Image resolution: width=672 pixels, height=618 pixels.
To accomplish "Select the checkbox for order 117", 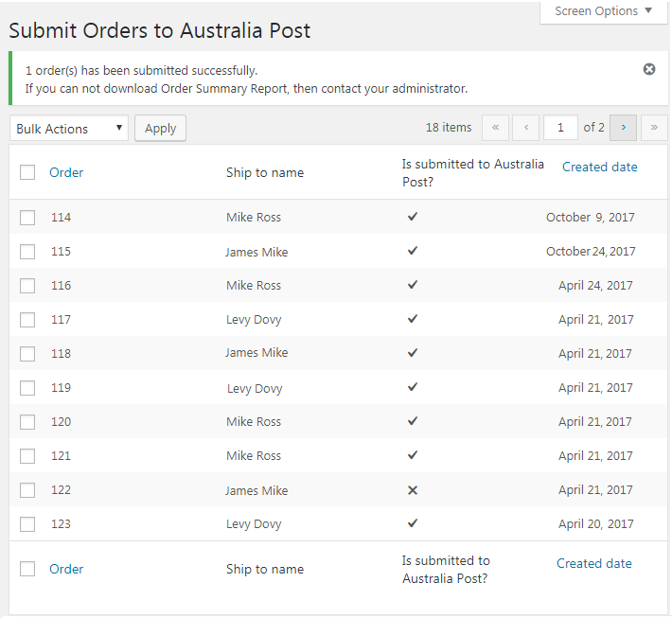I will point(27,320).
